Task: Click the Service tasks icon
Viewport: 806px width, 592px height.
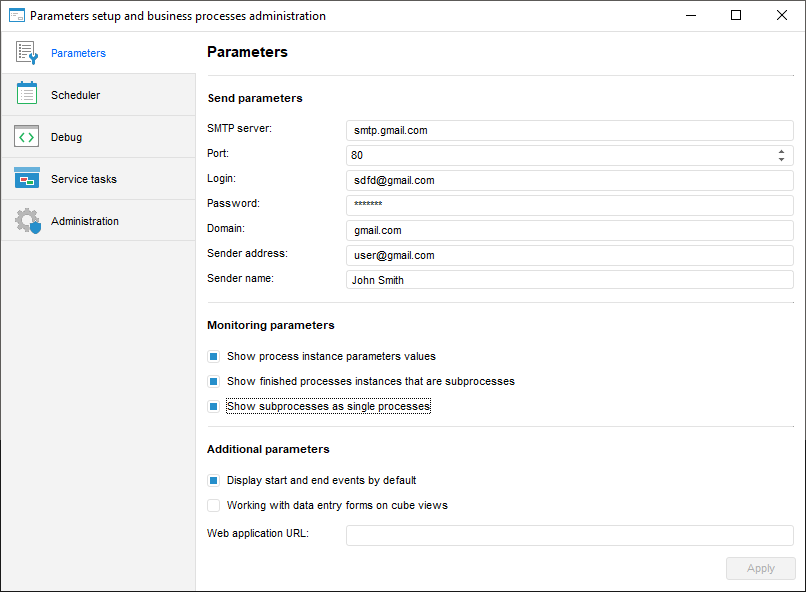Action: pos(27,178)
